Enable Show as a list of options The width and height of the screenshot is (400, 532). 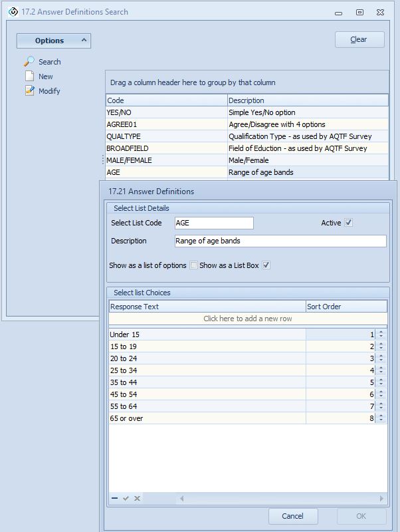(x=193, y=265)
